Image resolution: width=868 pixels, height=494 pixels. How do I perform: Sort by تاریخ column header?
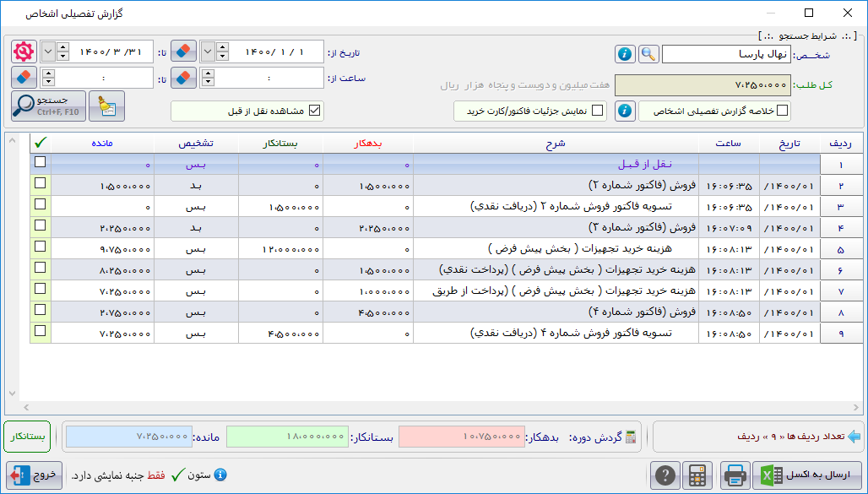pos(790,144)
